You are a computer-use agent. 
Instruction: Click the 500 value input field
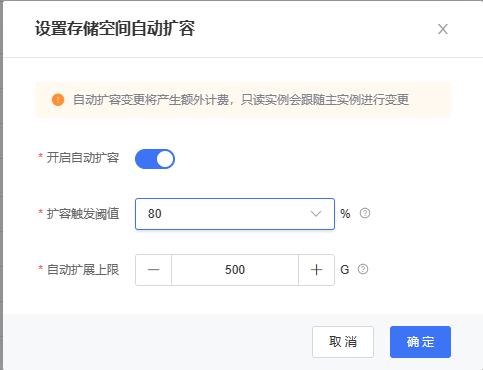pyautogui.click(x=235, y=270)
